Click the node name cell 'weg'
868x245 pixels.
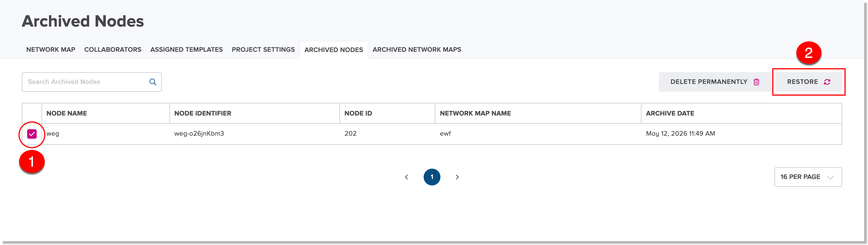53,134
